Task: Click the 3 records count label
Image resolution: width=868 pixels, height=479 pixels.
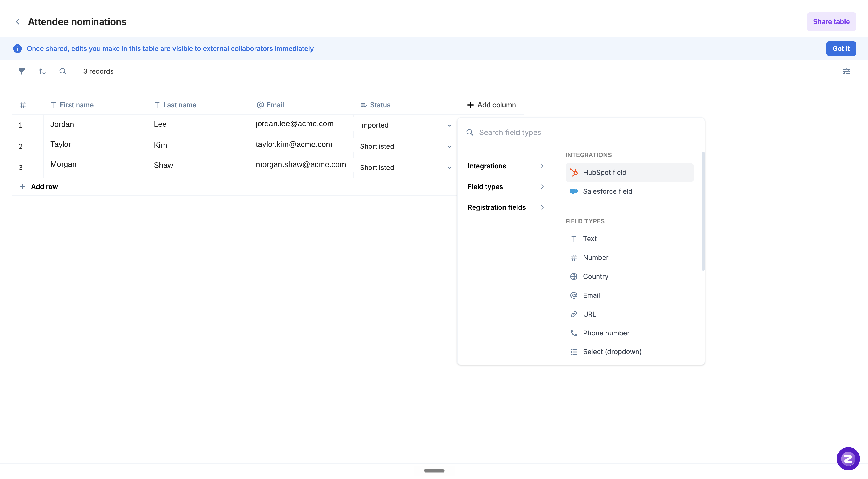Action: coord(98,71)
